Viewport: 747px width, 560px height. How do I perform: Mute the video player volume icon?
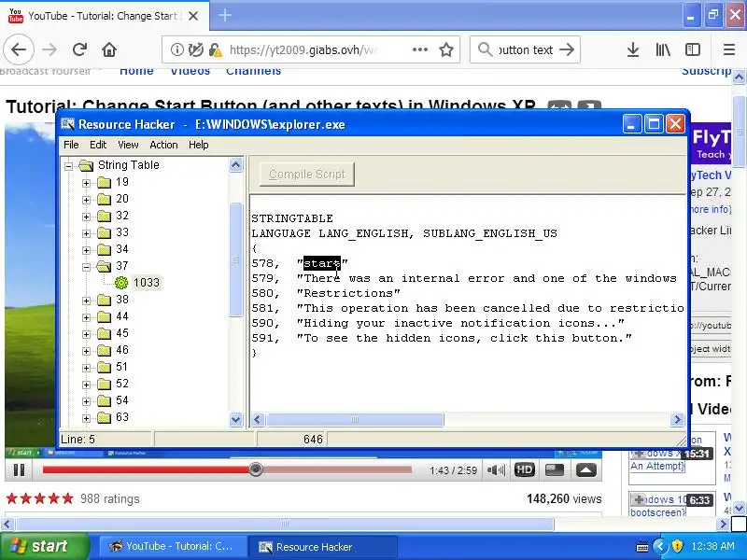point(496,470)
